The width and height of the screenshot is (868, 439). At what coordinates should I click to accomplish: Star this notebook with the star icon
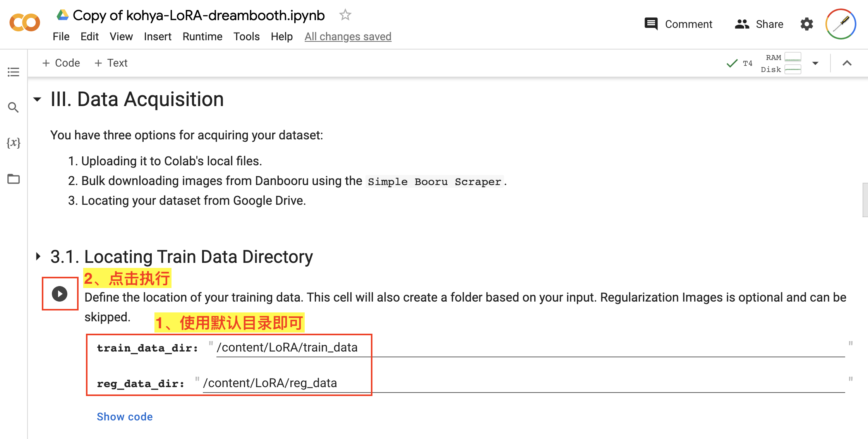coord(345,15)
